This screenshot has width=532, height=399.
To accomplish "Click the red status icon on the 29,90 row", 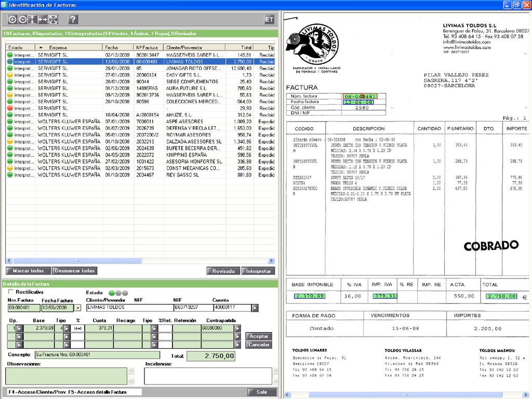I will tap(10, 108).
